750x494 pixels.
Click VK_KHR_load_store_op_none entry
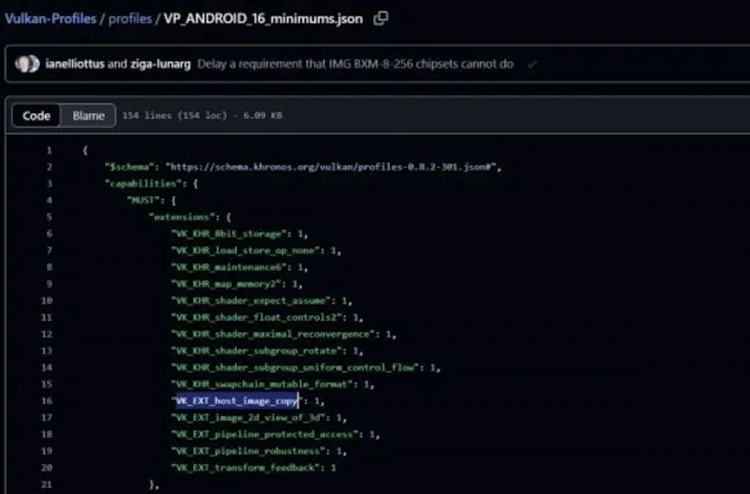click(x=248, y=251)
